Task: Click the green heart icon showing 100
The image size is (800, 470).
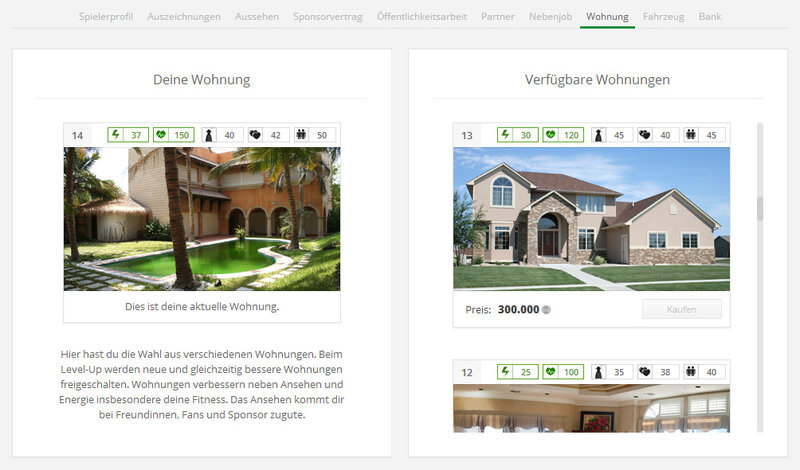Action: point(552,372)
